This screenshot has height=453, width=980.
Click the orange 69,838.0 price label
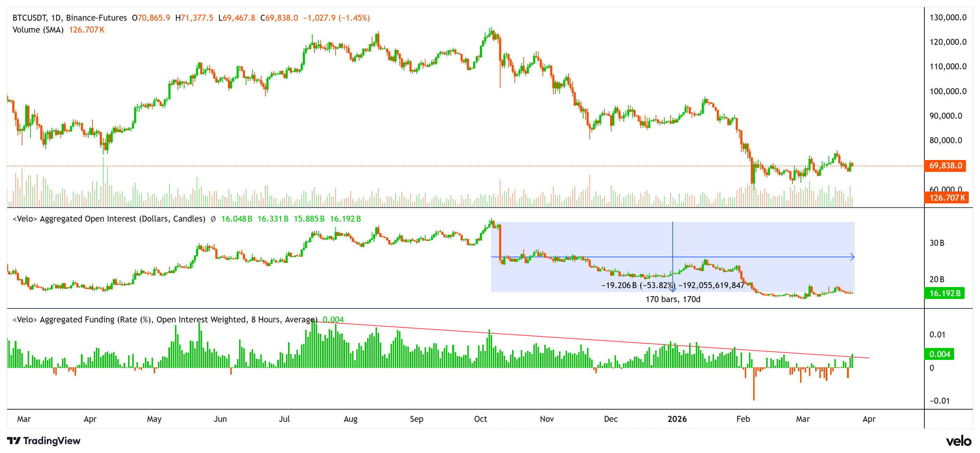(945, 166)
